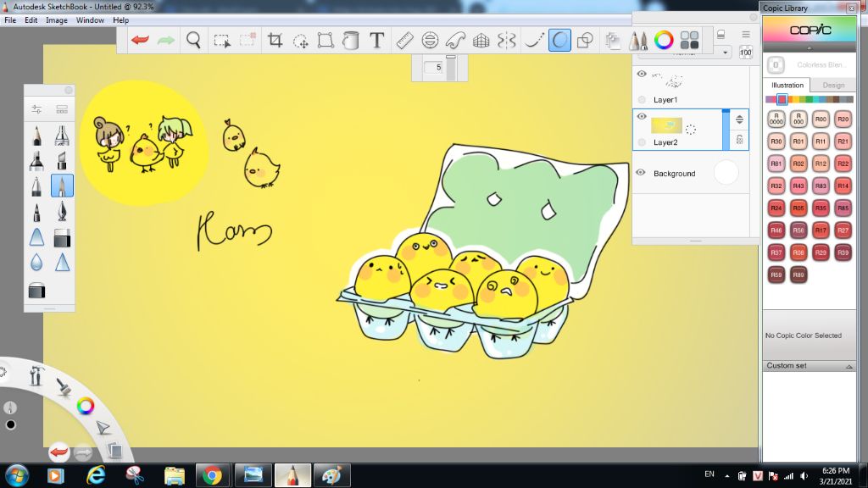Hide Layer2 using its eye icon
The width and height of the screenshot is (868, 488).
point(642,116)
